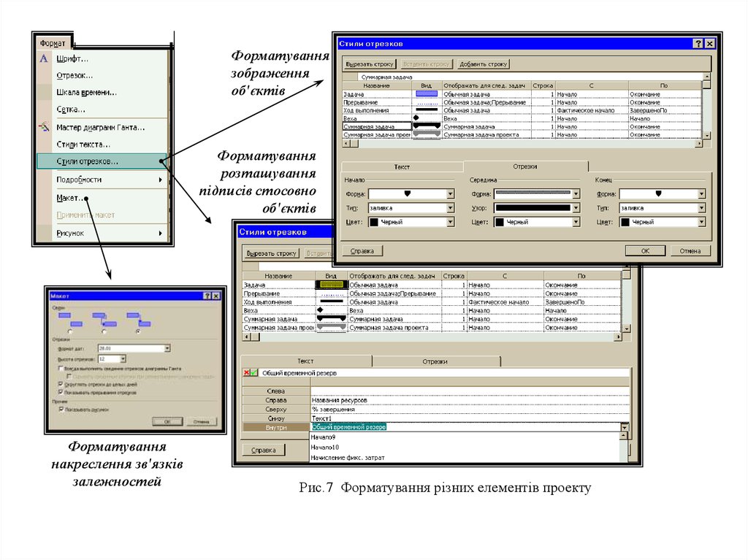Select the gray Суммарная задача проекта preview in front Стили отрезков window

click(427, 134)
